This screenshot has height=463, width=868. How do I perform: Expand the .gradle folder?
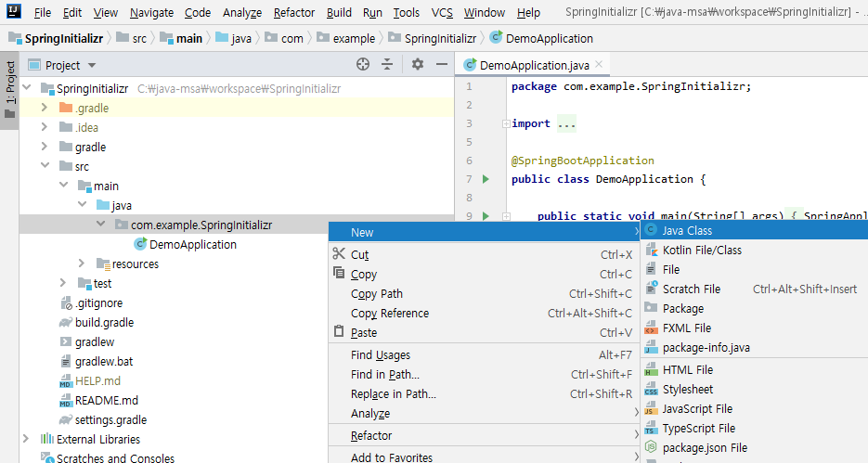pos(45,108)
